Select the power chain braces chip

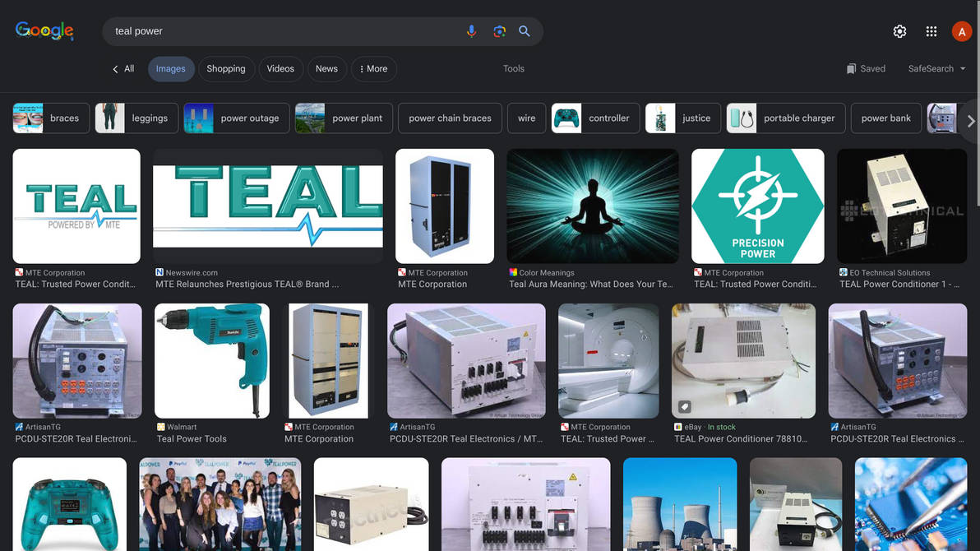[x=450, y=118]
